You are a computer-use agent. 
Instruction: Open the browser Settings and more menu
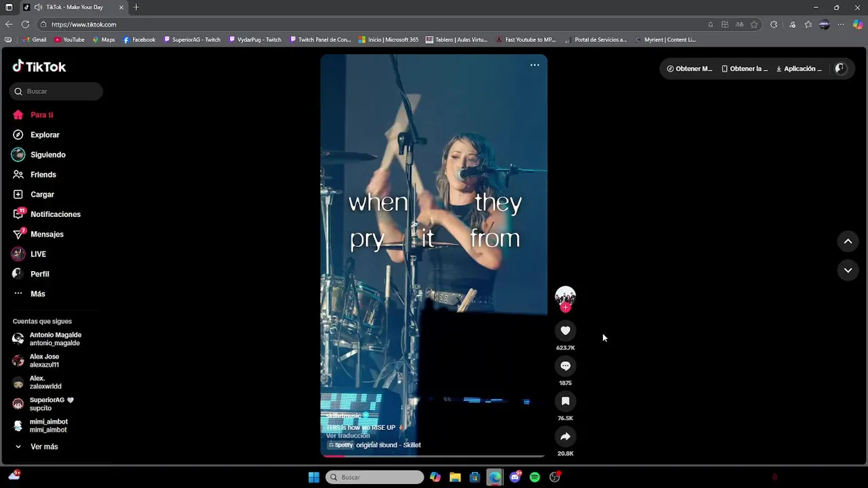pos(841,24)
